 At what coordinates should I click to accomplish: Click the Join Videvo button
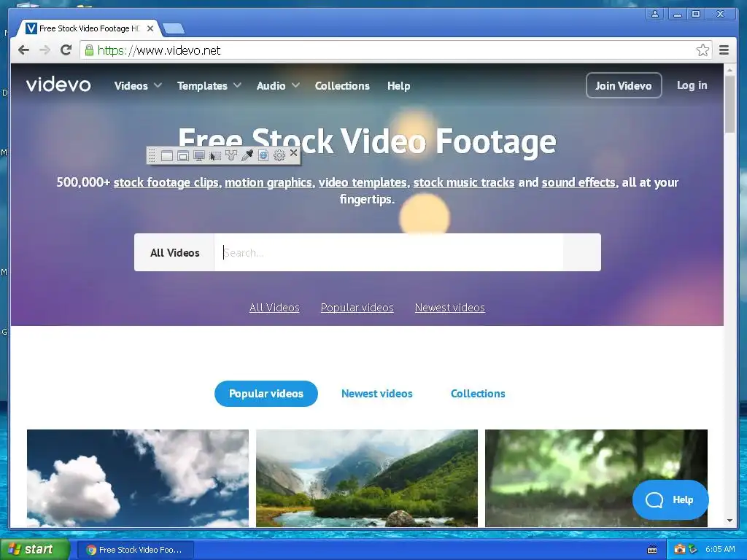click(624, 86)
